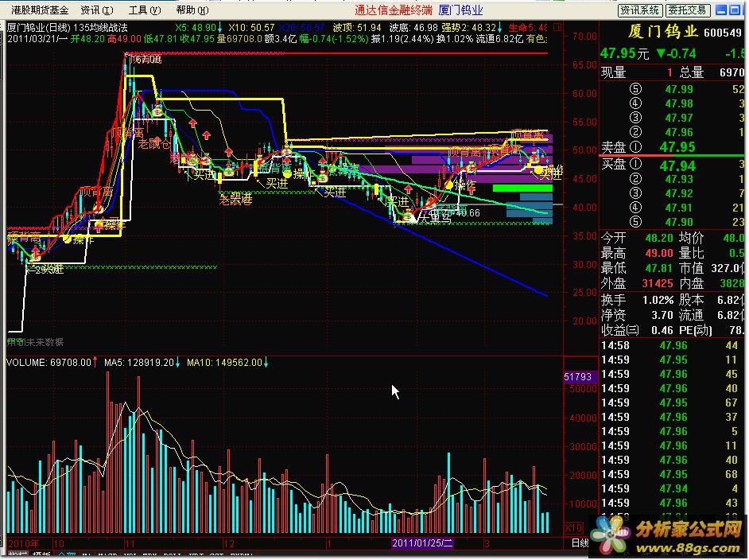The image size is (749, 560).
Task: Click the 厦门钨业(日线) 135均线战法 chart title
Action: tap(67, 28)
